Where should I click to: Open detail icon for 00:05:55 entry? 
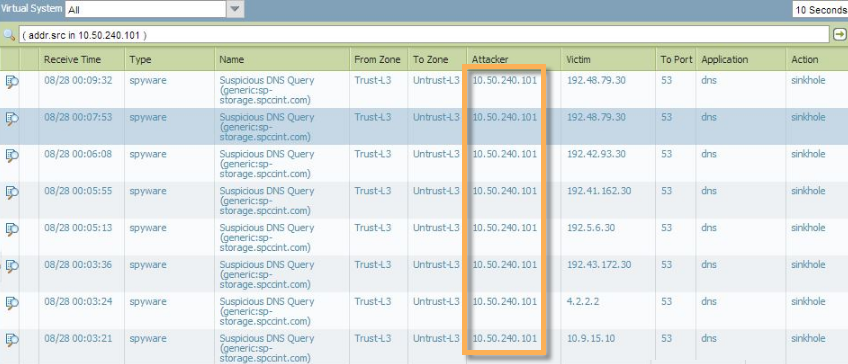tap(12, 192)
